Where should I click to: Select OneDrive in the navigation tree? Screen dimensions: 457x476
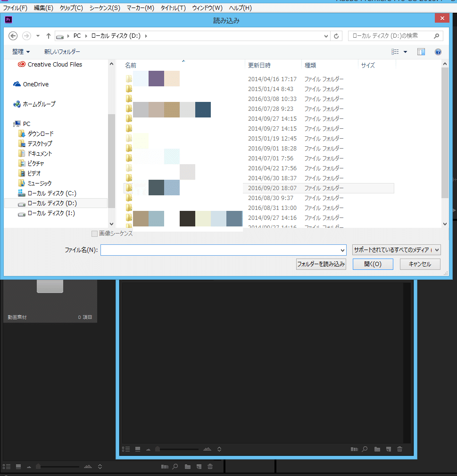point(31,84)
